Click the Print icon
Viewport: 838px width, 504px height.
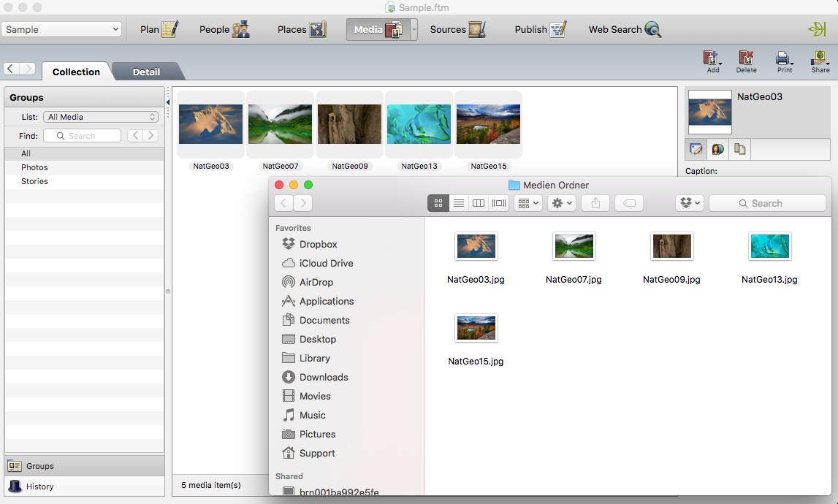[x=785, y=61]
